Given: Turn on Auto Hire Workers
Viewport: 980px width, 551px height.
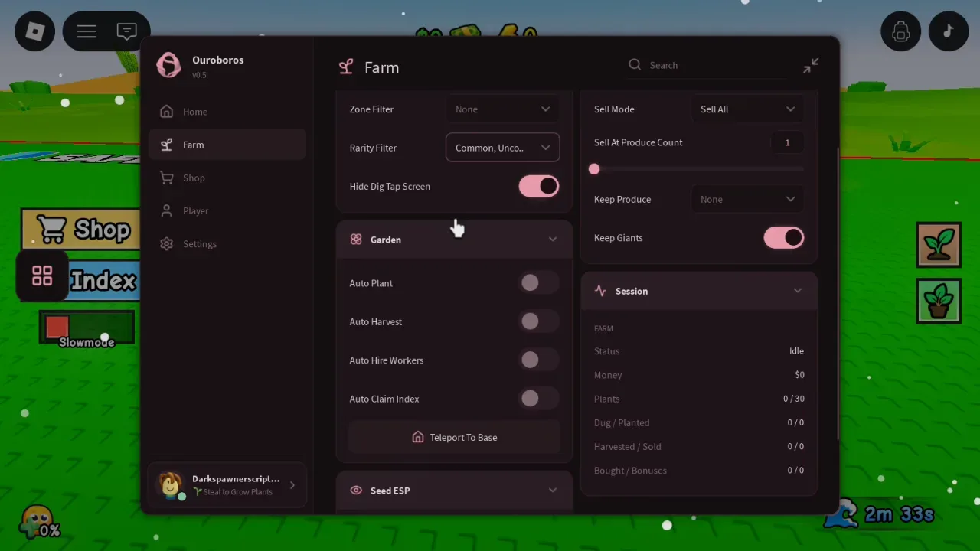Looking at the screenshot, I should click(539, 360).
